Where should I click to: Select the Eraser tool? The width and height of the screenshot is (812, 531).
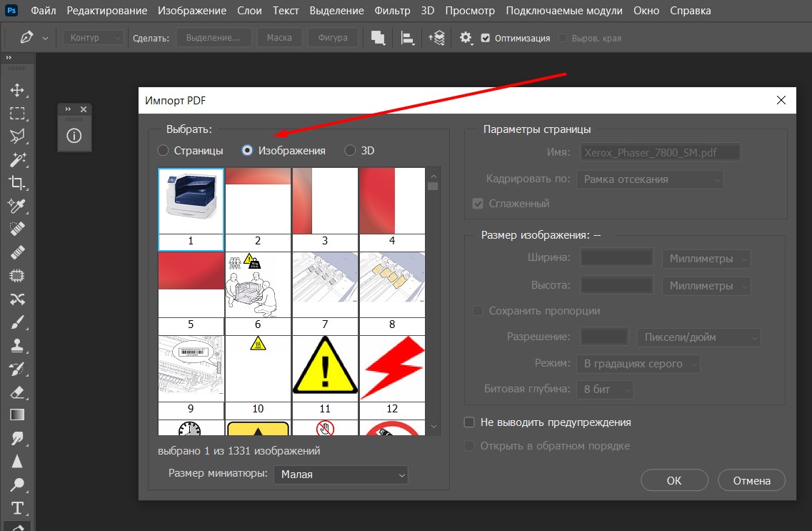(x=17, y=391)
